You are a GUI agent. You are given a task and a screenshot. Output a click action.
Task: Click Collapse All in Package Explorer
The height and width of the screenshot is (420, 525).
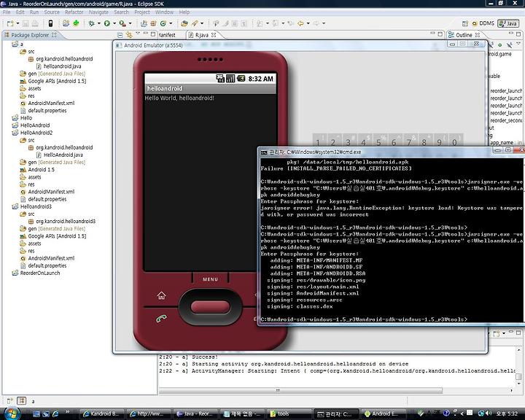pos(120,35)
